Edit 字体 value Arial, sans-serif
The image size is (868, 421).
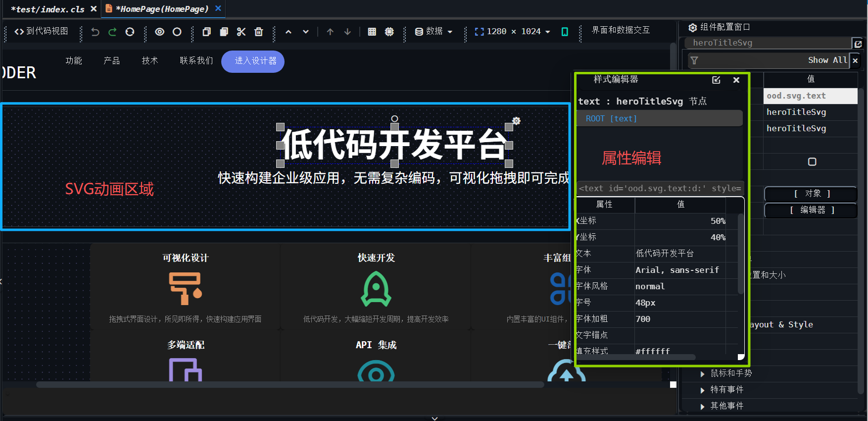tap(680, 270)
